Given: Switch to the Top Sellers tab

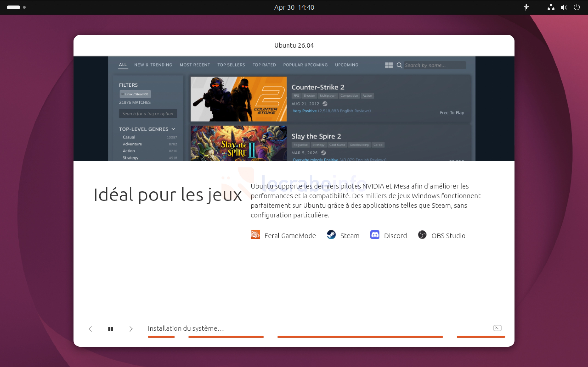Looking at the screenshot, I should coord(231,65).
